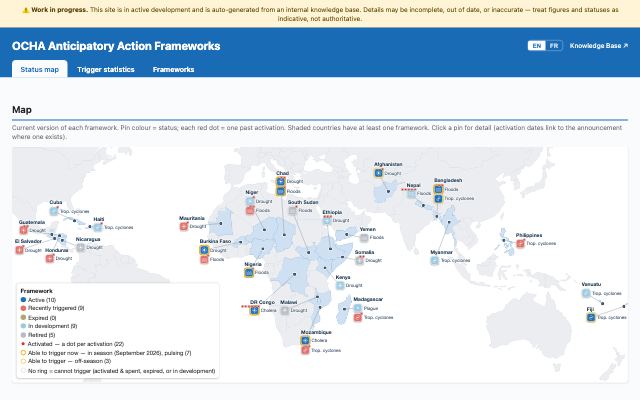Open the Knowledge Base external link
640x400 pixels.
point(599,46)
